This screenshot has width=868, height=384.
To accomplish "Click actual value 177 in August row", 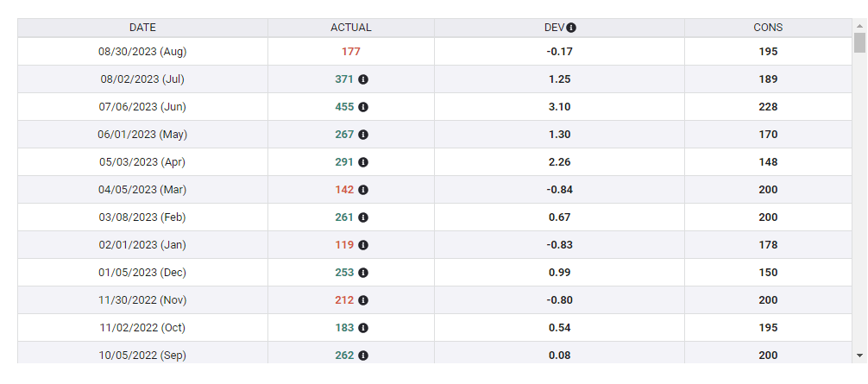I will [x=351, y=52].
